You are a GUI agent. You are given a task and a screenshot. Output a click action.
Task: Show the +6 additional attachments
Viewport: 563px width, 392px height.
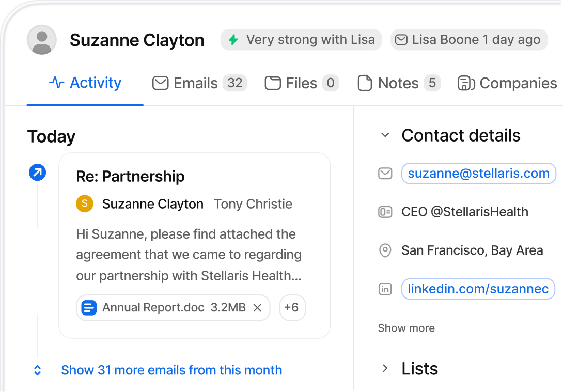point(292,308)
